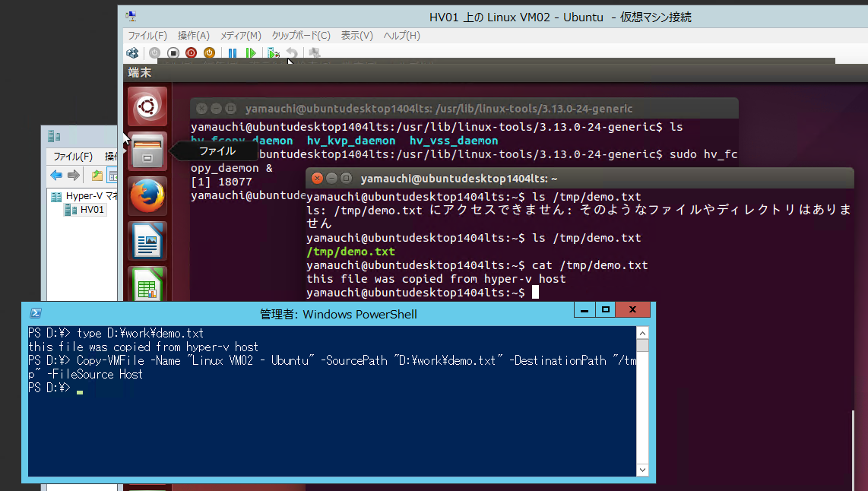Click the grey Start VM power icon
This screenshot has width=868, height=491.
154,53
